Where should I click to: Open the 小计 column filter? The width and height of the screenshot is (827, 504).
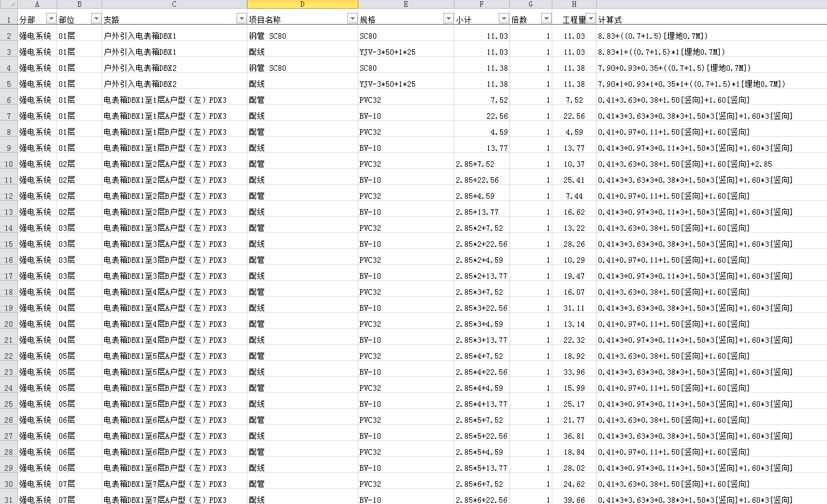pyautogui.click(x=504, y=19)
